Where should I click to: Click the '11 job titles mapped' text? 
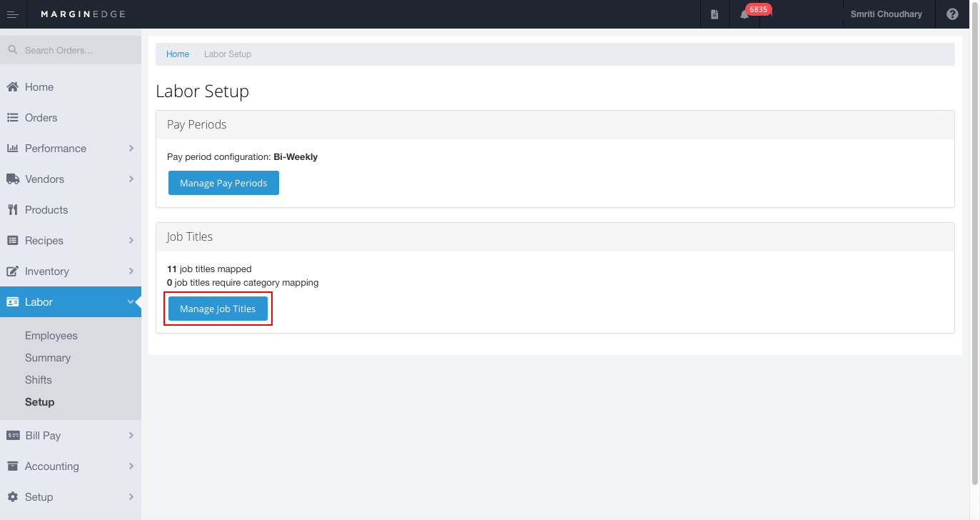point(209,269)
